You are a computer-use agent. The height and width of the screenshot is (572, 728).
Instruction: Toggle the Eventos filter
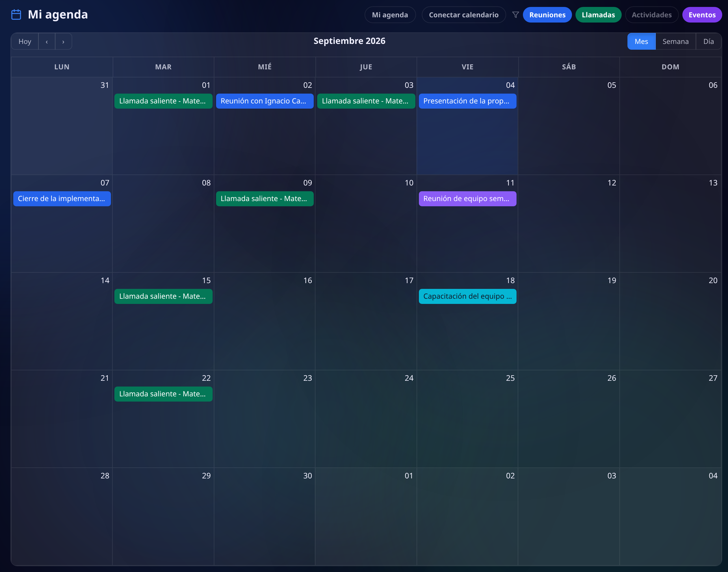pyautogui.click(x=702, y=15)
